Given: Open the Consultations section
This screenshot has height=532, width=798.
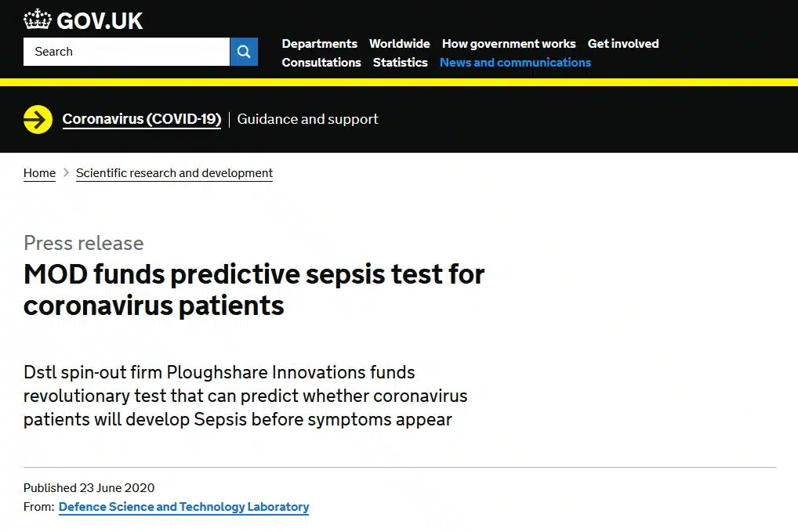Looking at the screenshot, I should pyautogui.click(x=321, y=63).
